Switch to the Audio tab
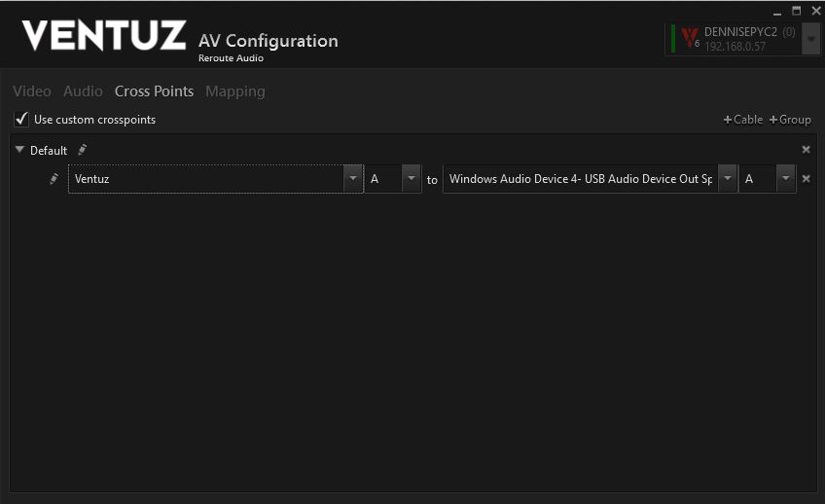Screen dimensions: 825x504 click(x=83, y=91)
